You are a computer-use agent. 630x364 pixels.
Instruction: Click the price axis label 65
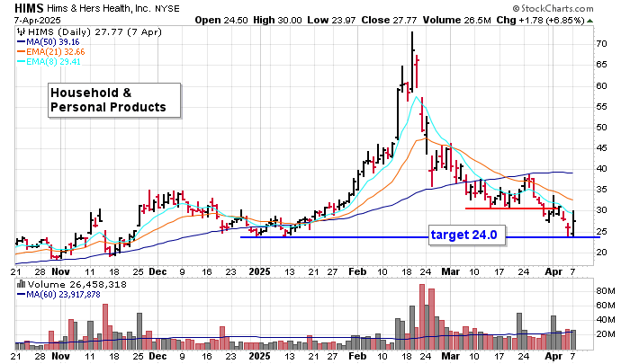pos(601,65)
